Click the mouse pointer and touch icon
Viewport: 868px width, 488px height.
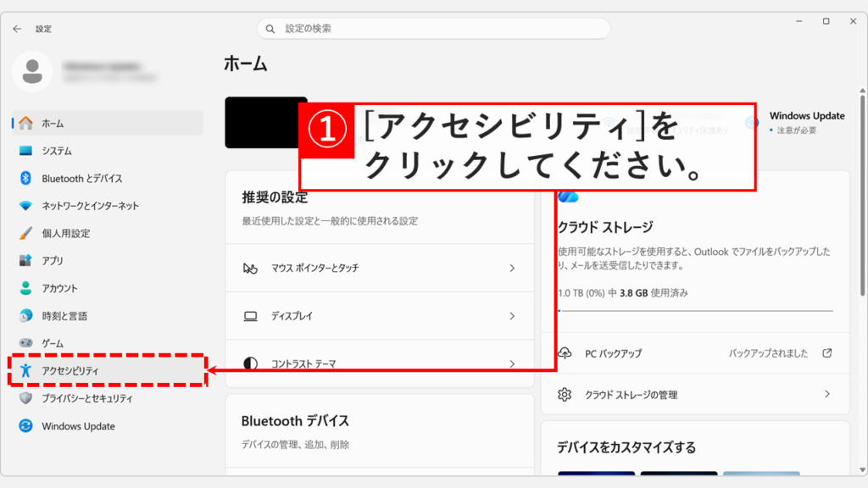[x=250, y=269]
